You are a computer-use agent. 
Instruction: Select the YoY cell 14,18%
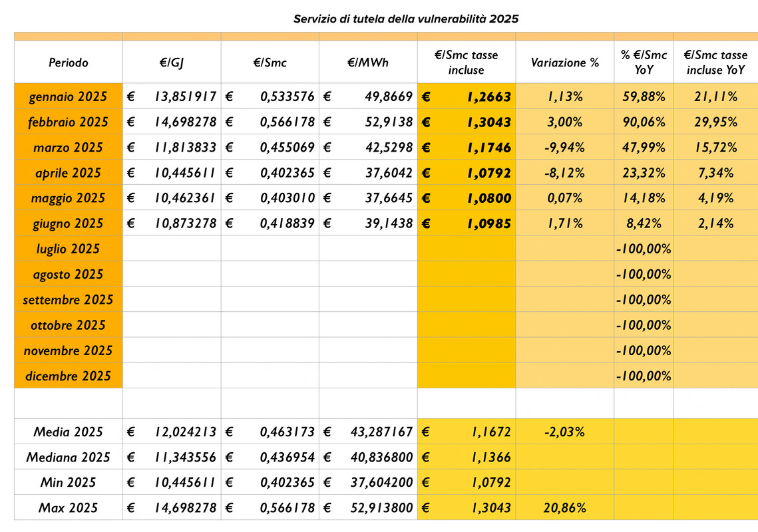point(644,198)
